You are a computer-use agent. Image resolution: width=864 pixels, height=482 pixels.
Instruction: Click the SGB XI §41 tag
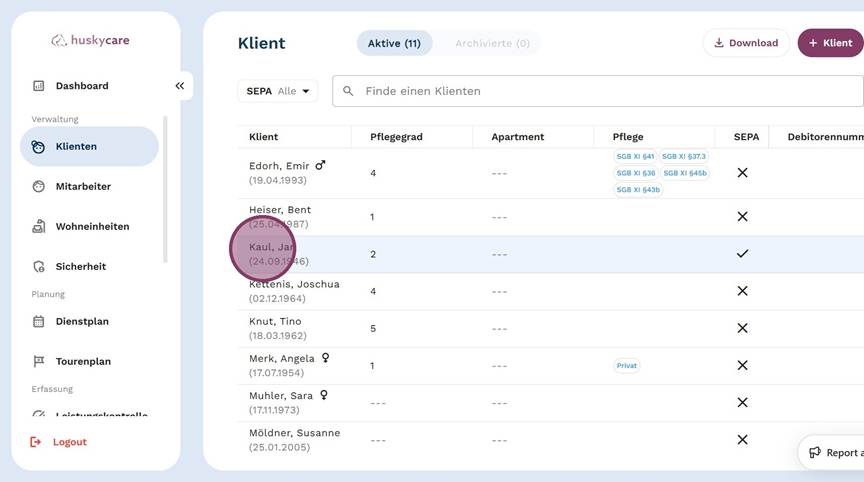635,156
